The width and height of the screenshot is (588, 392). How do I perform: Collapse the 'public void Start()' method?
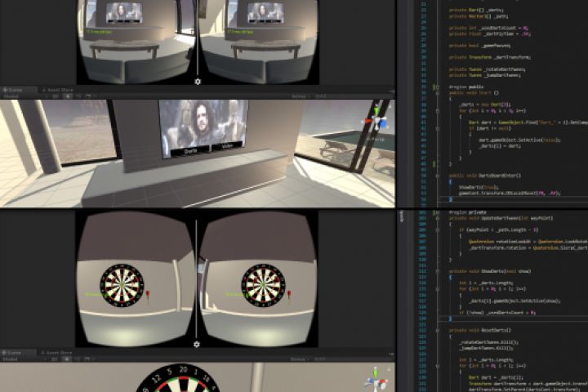(x=437, y=93)
